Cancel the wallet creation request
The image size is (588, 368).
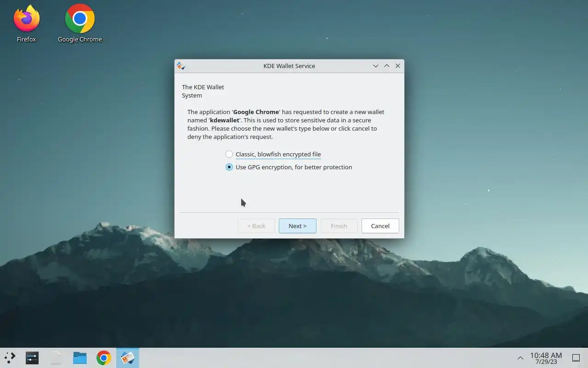coord(380,226)
